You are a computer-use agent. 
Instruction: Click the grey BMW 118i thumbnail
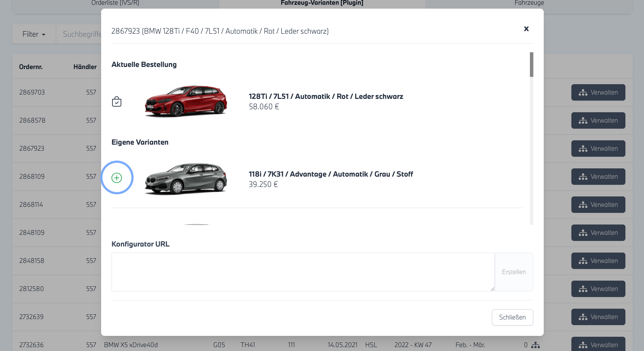[186, 178]
